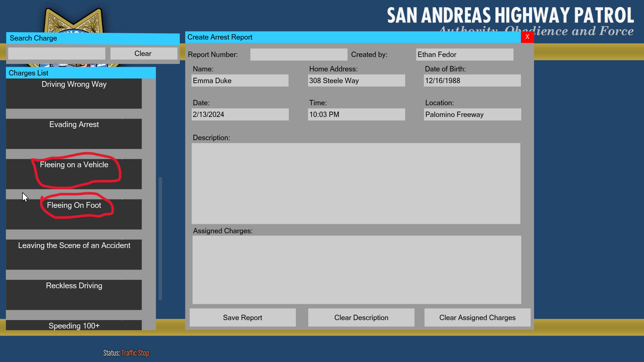Click the Search Charge input field
The image size is (644, 362).
(56, 54)
